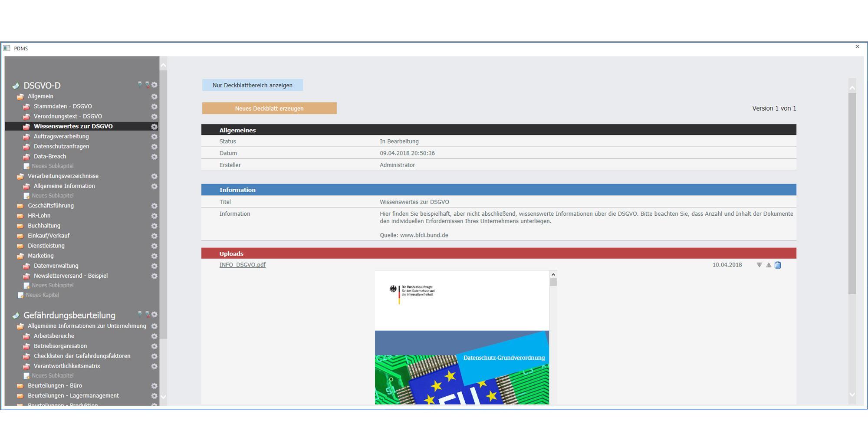The width and height of the screenshot is (868, 434).
Task: Click sidebar scroll-down arrow
Action: [x=163, y=396]
